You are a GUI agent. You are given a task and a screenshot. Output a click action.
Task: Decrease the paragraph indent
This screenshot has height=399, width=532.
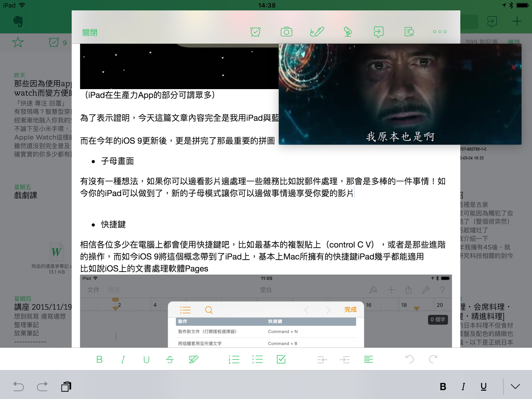[322, 359]
